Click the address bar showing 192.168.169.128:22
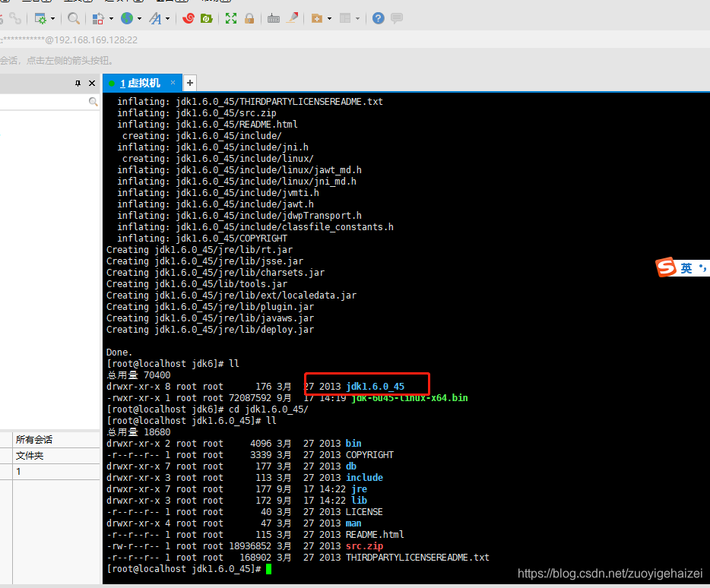Image resolution: width=710 pixels, height=588 pixels. click(x=355, y=40)
